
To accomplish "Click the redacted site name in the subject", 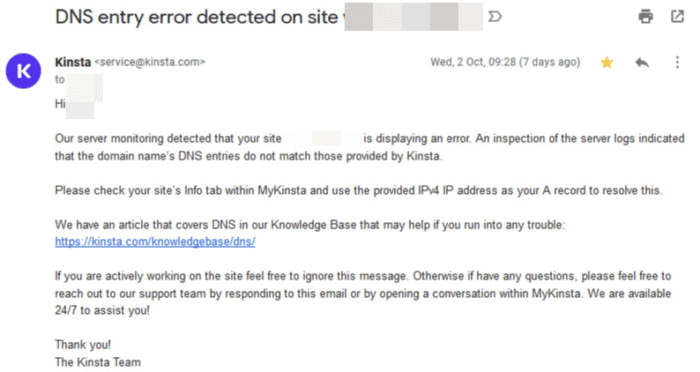I will pos(413,17).
